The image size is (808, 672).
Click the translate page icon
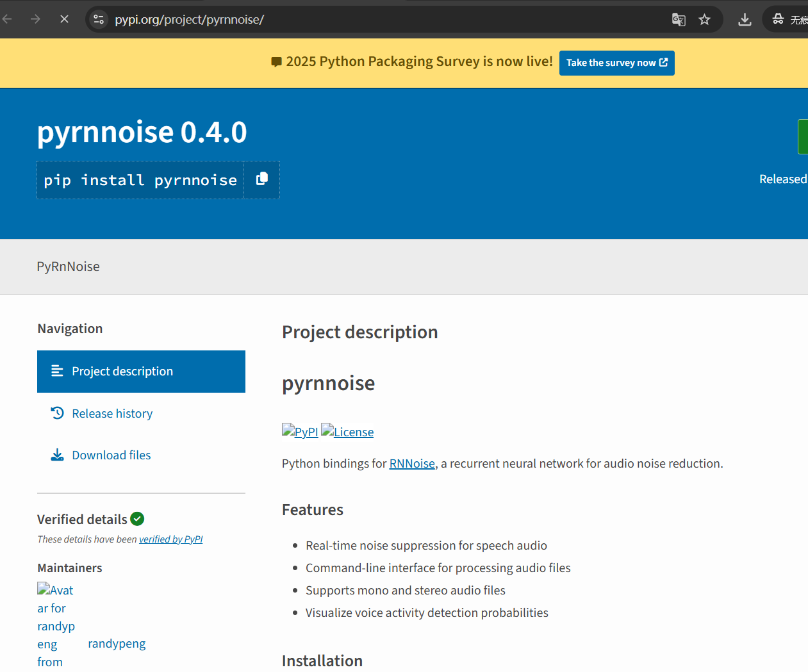pyautogui.click(x=679, y=19)
